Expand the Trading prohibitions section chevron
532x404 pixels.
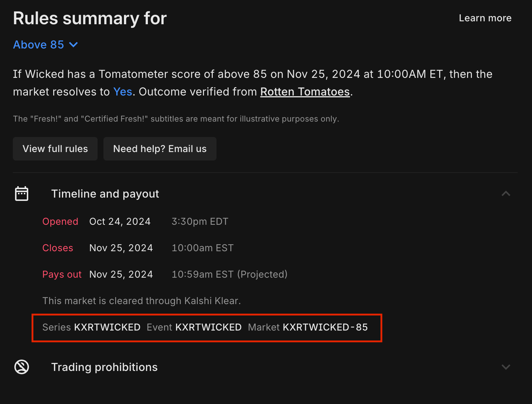506,367
